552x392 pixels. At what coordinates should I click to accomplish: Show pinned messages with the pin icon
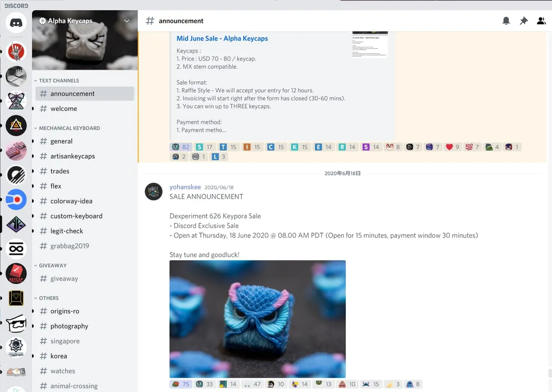[523, 21]
